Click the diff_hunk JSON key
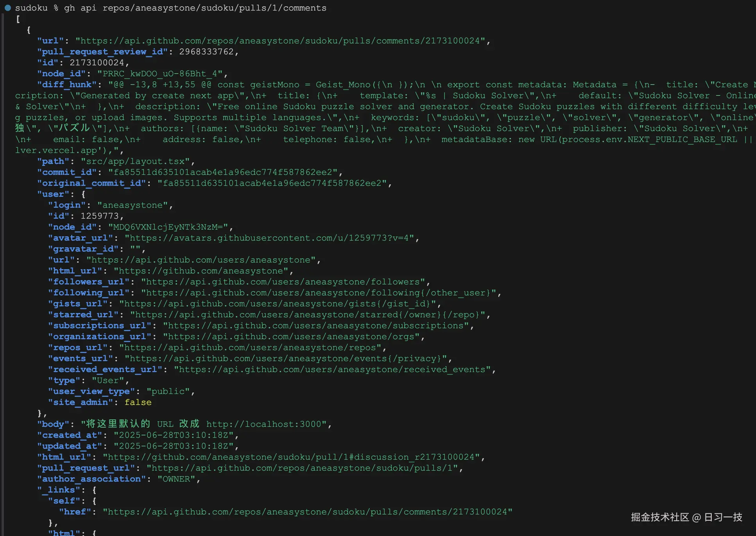 67,85
